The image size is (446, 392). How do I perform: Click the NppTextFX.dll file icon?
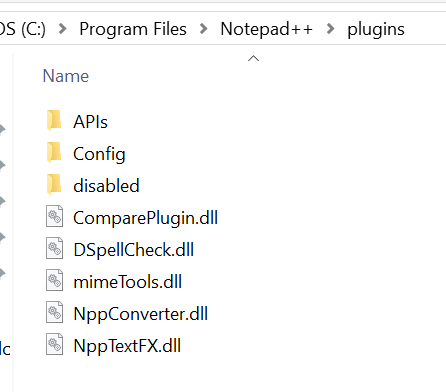point(54,344)
